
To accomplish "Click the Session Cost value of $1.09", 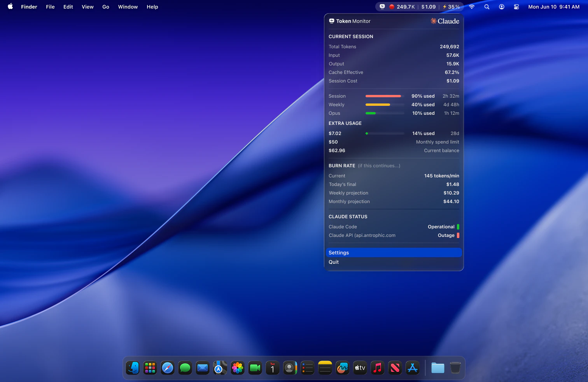I will (453, 81).
